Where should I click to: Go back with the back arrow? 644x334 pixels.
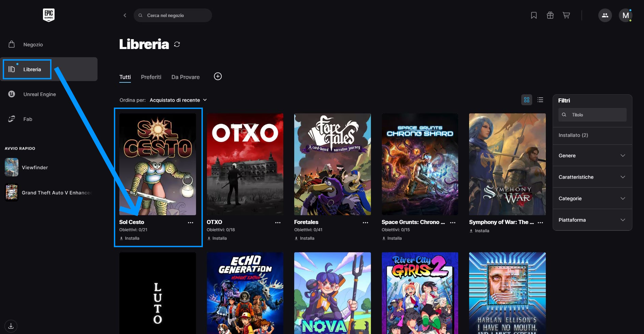pos(125,15)
